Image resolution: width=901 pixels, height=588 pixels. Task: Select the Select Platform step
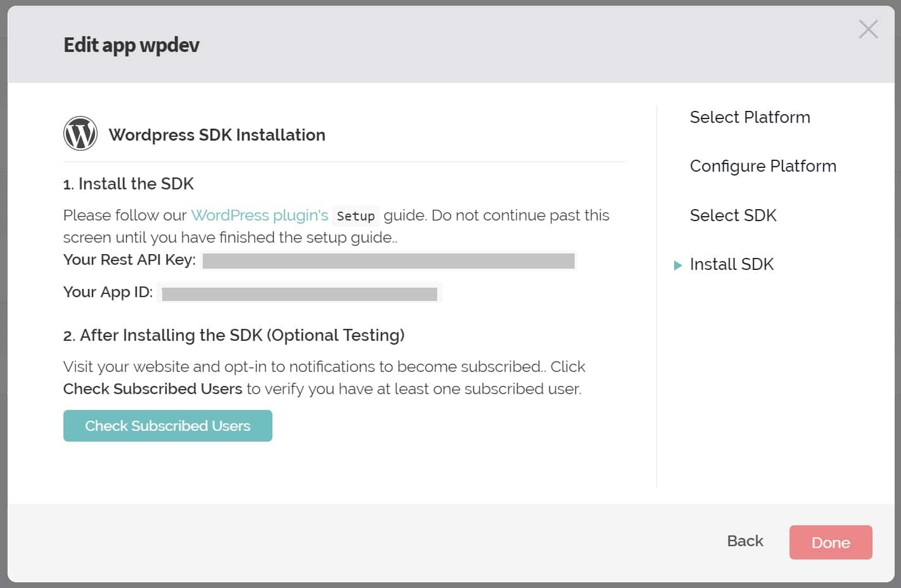coord(750,117)
